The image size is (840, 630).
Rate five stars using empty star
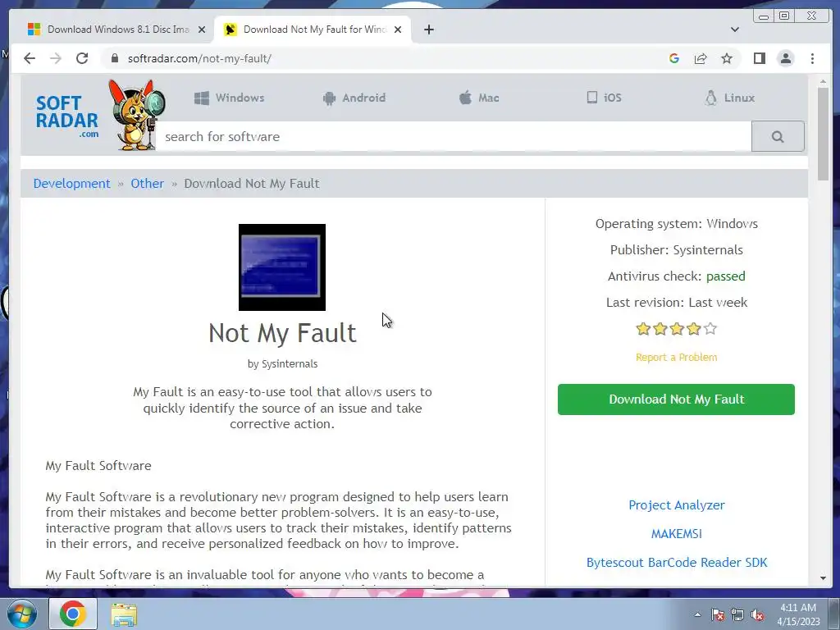point(710,328)
